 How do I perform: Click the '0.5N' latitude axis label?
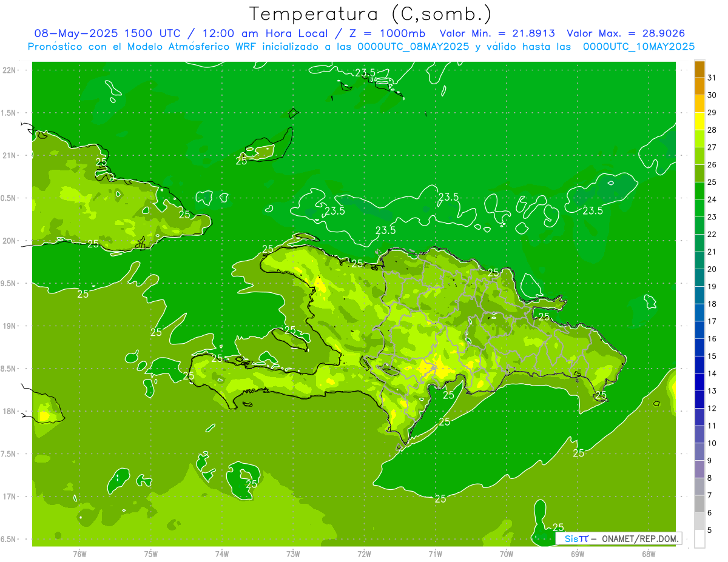9,198
